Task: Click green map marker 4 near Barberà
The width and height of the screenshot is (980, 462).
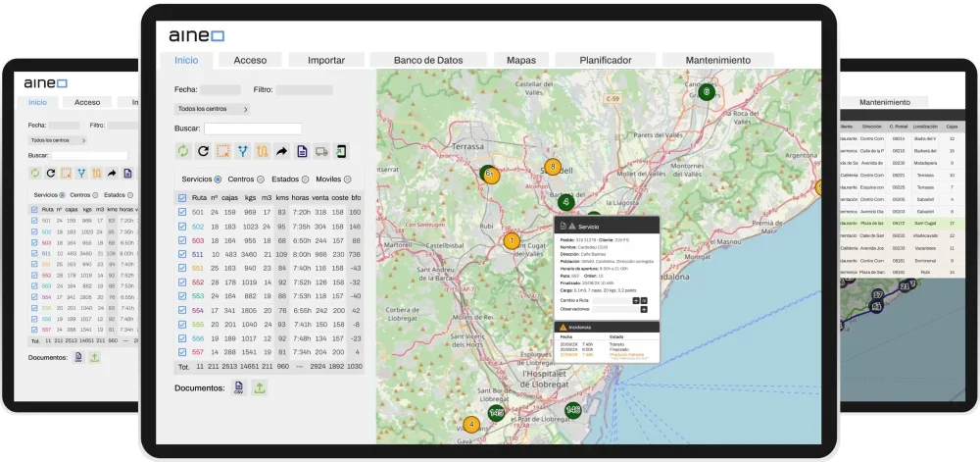Action: coord(565,202)
